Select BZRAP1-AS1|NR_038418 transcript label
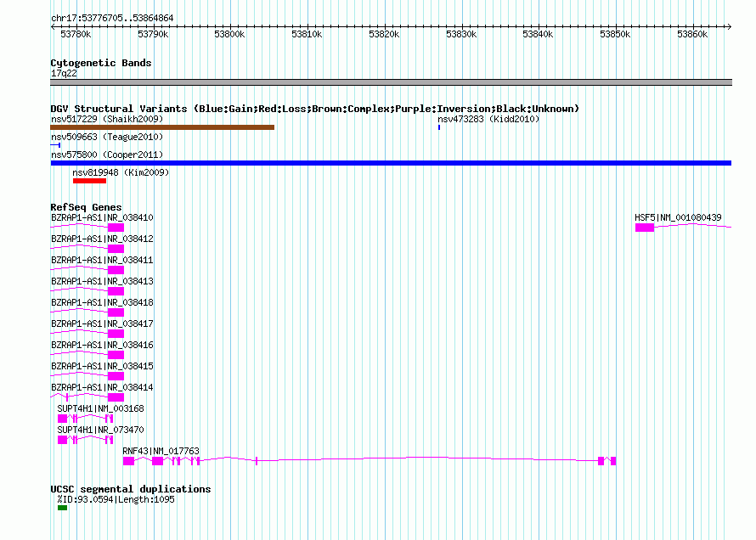The width and height of the screenshot is (756, 540). (x=102, y=302)
